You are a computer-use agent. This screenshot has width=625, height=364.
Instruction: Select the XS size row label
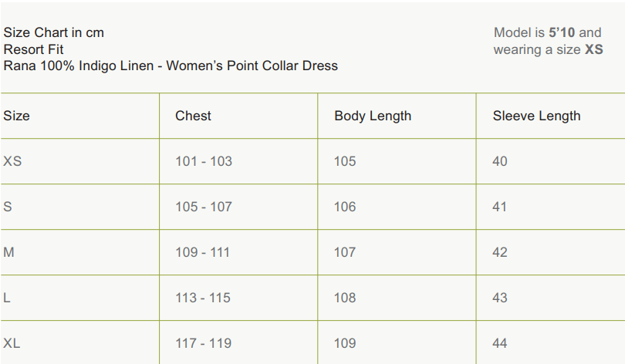coord(12,161)
